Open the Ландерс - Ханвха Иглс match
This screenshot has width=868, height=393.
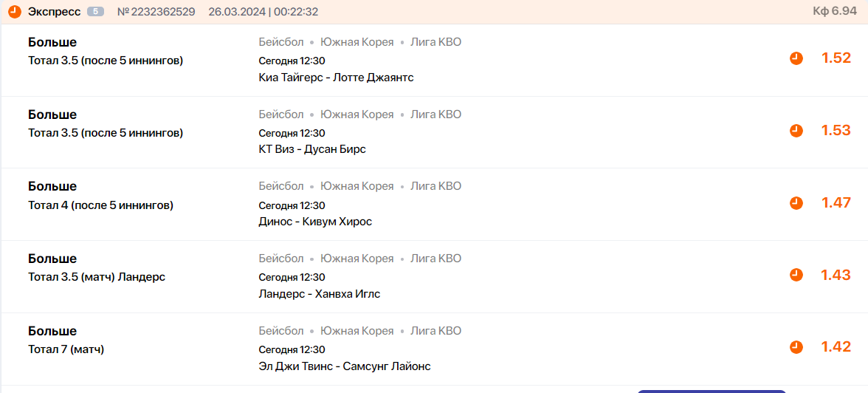(x=320, y=294)
